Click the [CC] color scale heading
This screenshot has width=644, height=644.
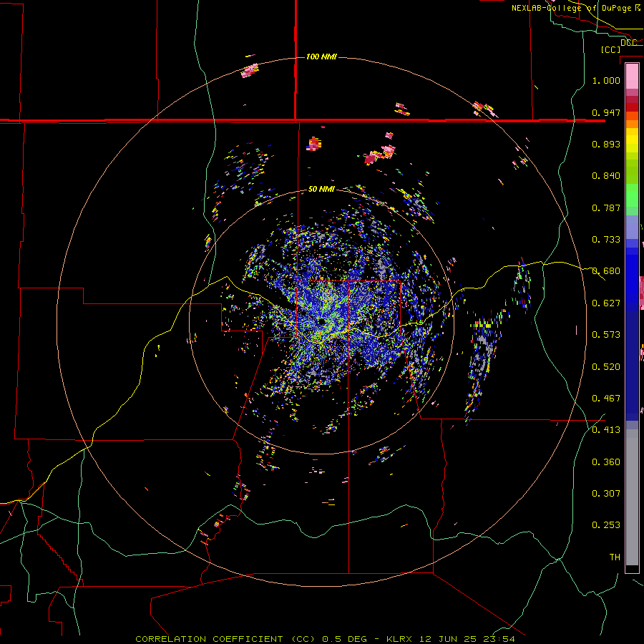[611, 49]
